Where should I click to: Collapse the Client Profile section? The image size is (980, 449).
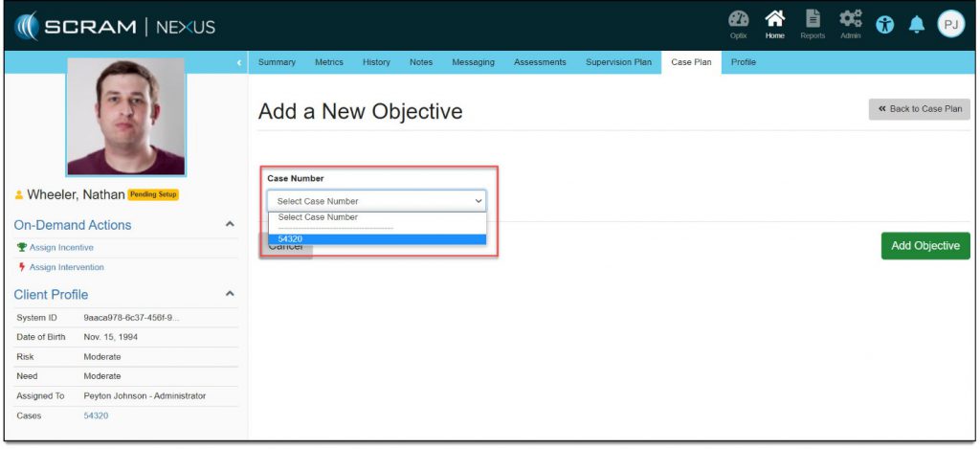(x=230, y=294)
